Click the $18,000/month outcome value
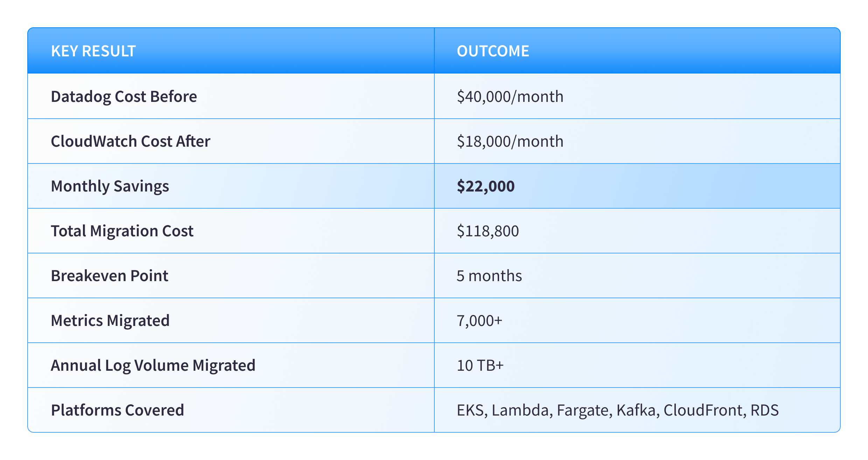This screenshot has width=868, height=460. point(510,141)
